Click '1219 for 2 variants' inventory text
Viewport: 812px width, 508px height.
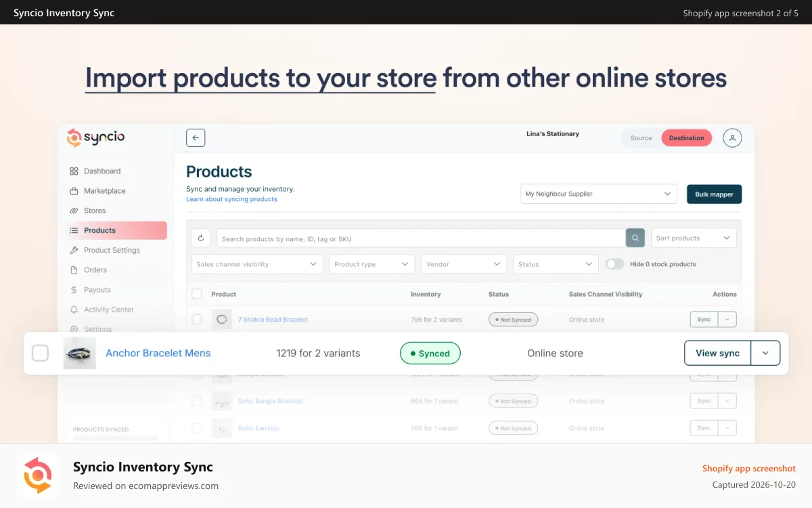pos(318,353)
